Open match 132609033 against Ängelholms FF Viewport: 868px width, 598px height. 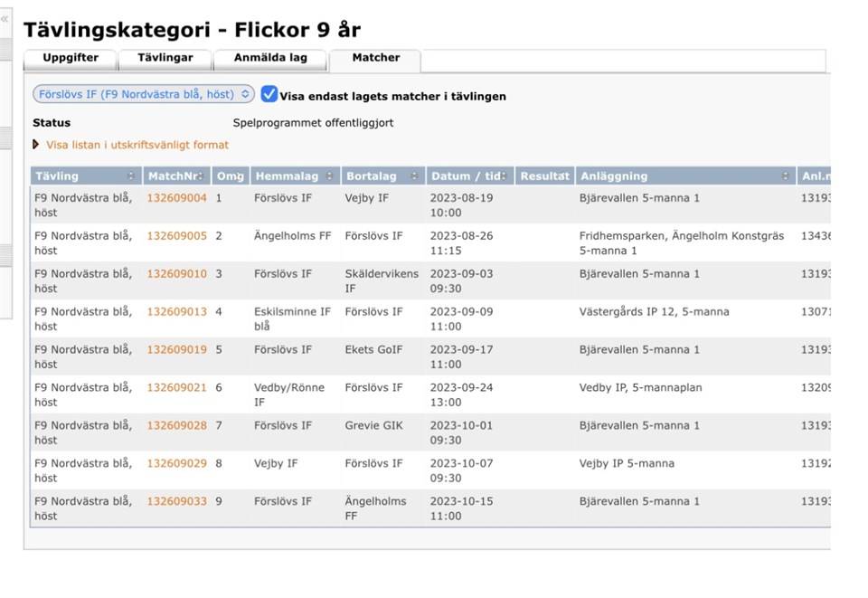tap(176, 501)
